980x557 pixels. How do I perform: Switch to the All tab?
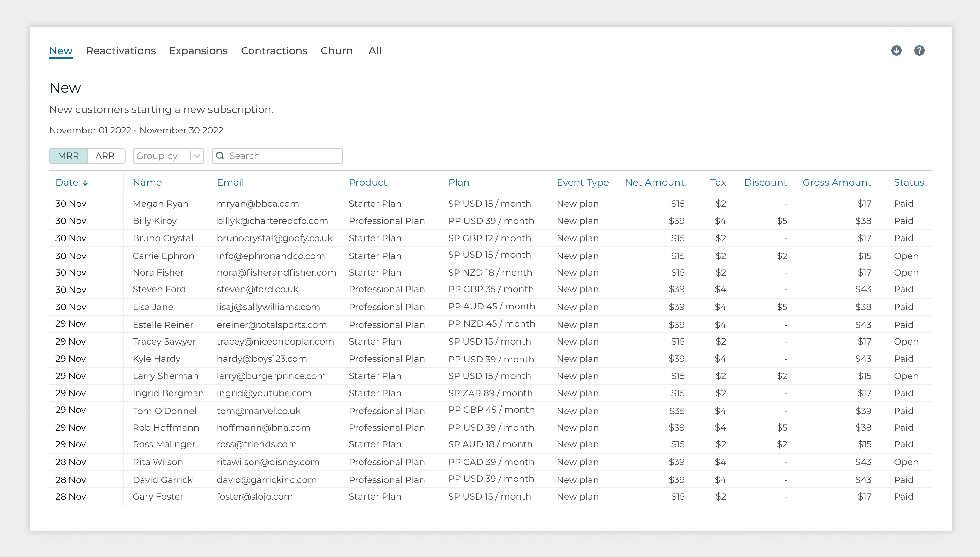pyautogui.click(x=375, y=50)
